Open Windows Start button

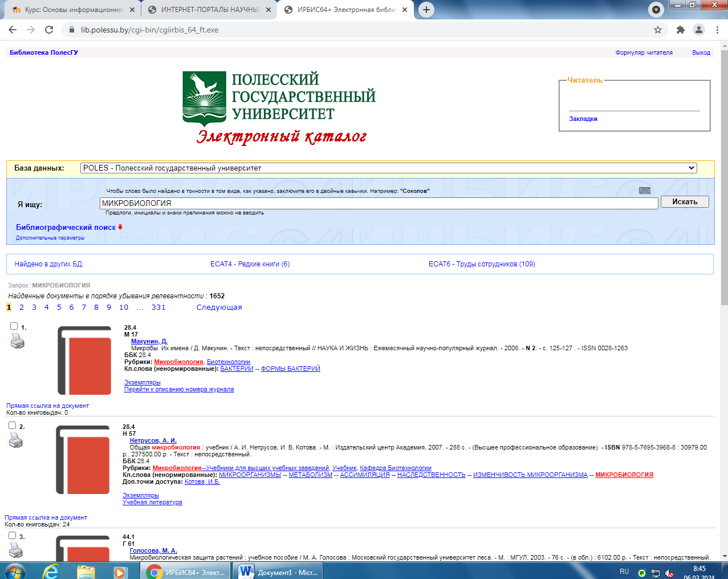point(15,571)
